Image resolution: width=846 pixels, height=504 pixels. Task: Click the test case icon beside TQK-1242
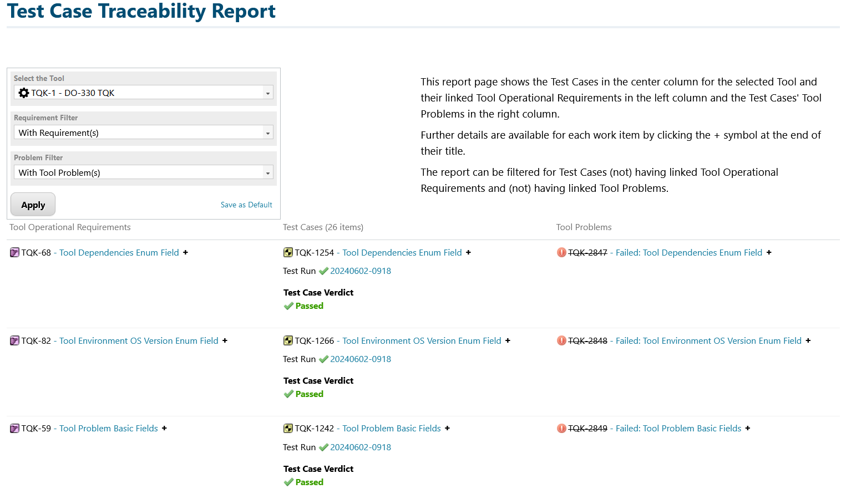288,429
